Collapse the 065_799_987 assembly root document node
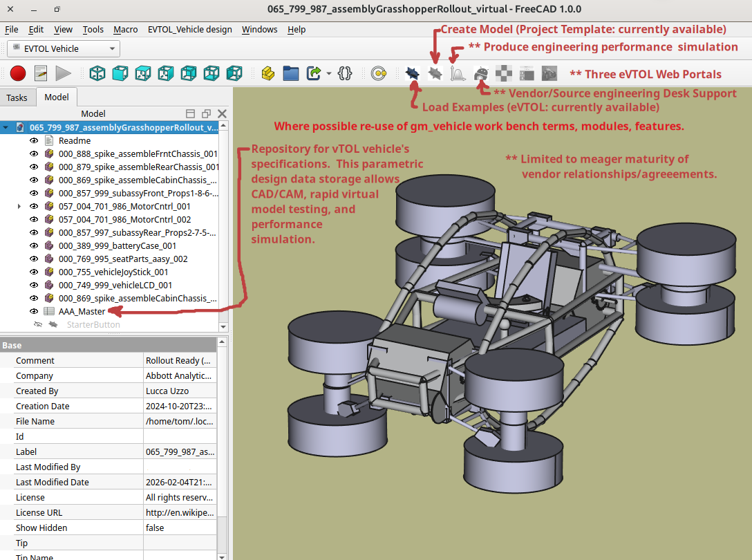The height and width of the screenshot is (560, 752). tap(6, 127)
